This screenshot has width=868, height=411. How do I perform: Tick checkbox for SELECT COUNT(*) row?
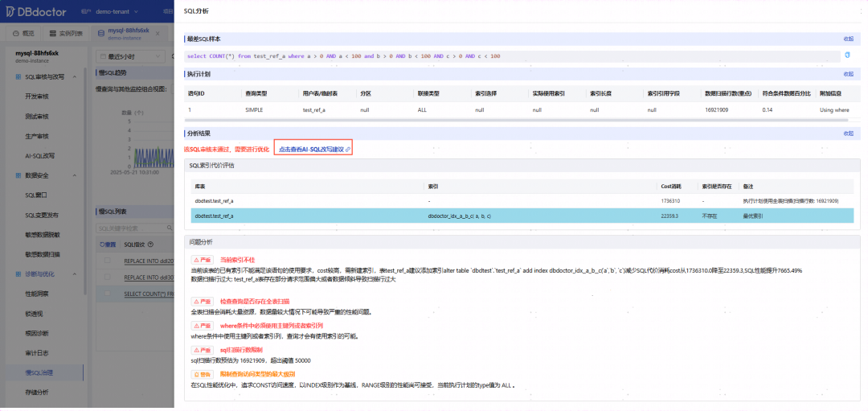108,294
